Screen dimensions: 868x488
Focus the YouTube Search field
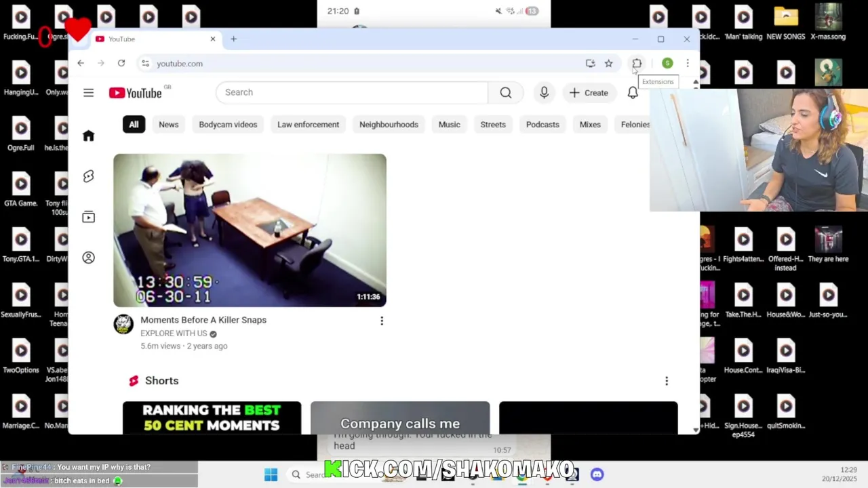pyautogui.click(x=351, y=92)
